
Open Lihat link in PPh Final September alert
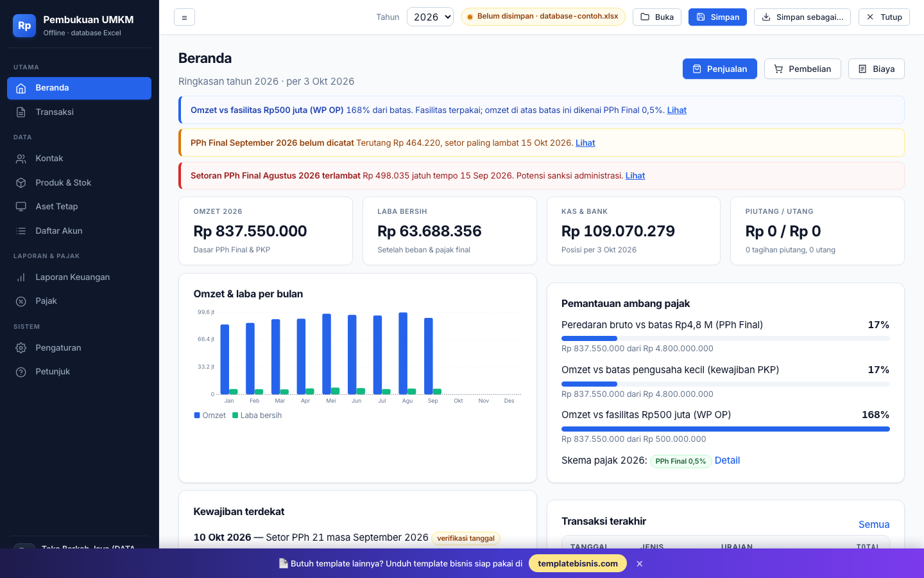(585, 143)
